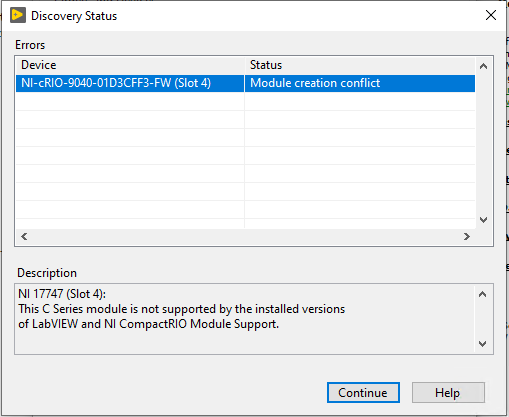The width and height of the screenshot is (509, 417).
Task: Click the LabVIEW icon in title bar
Action: (x=18, y=15)
